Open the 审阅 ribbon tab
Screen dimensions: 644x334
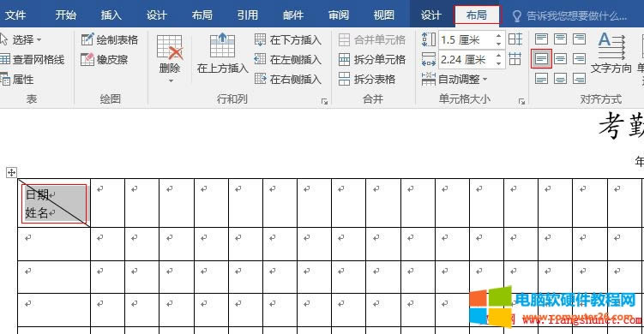(339, 15)
